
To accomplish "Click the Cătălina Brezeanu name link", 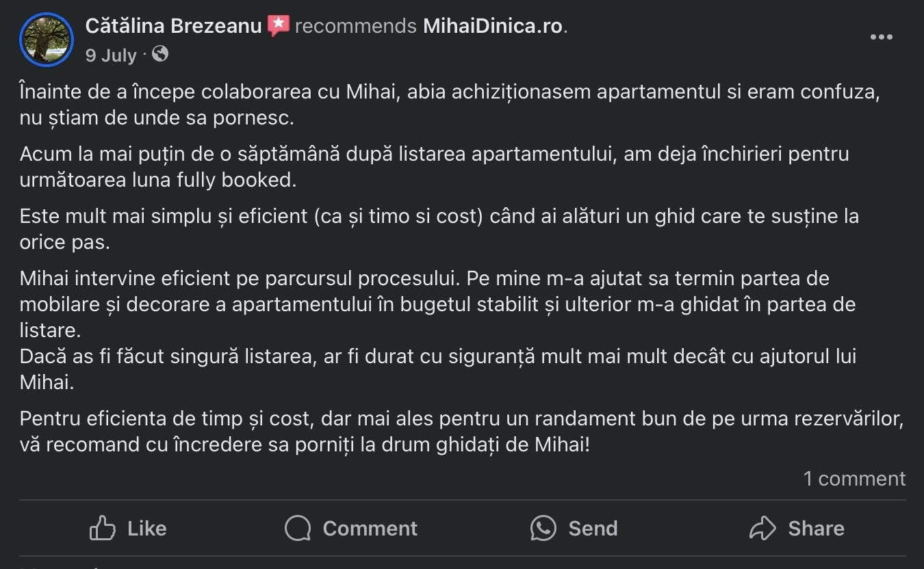I will 173,26.
